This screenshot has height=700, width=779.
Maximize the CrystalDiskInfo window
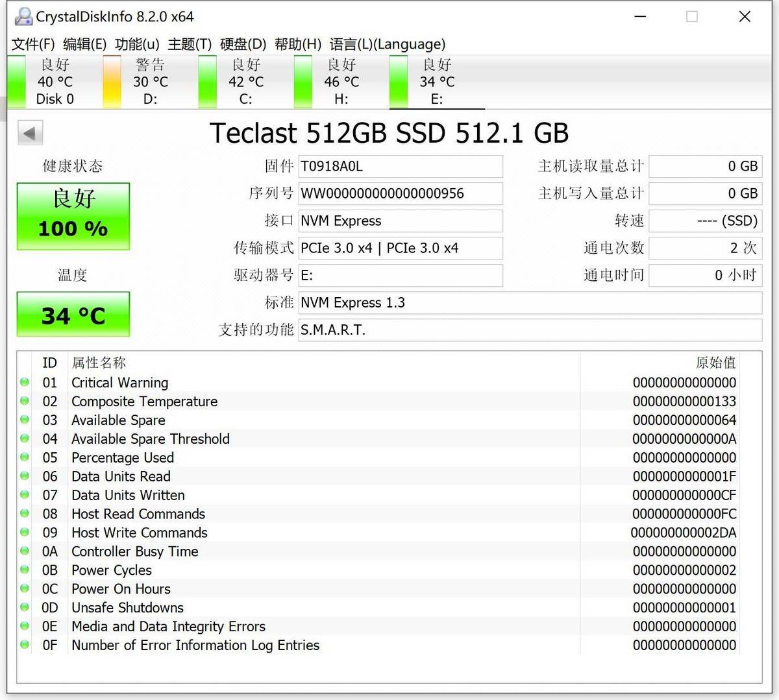(x=692, y=16)
